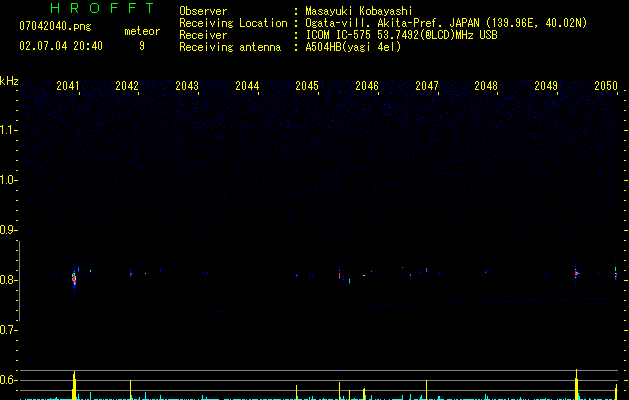
Task: Click the 2041 time marker
Action: click(67, 86)
